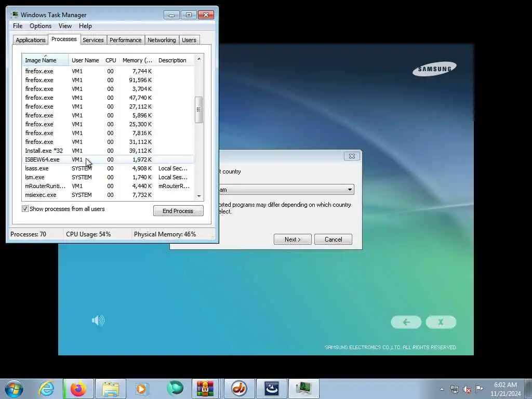Click the taskbar clock showing 6:02 AM
This screenshot has height=399, width=532.
point(505,389)
